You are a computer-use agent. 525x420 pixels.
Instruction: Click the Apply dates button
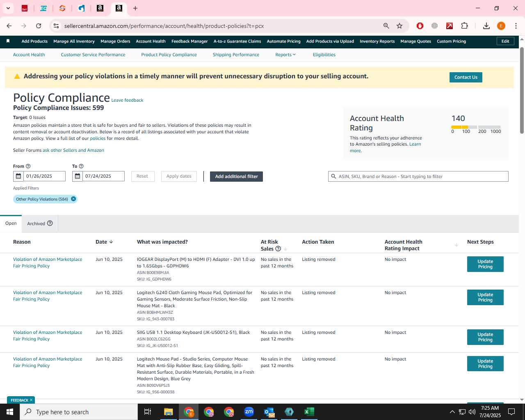[x=179, y=176]
